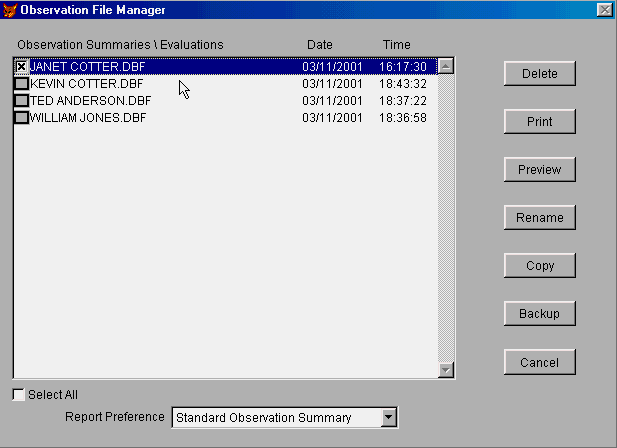
Task: Click the fox icon in the title bar
Action: 9,10
